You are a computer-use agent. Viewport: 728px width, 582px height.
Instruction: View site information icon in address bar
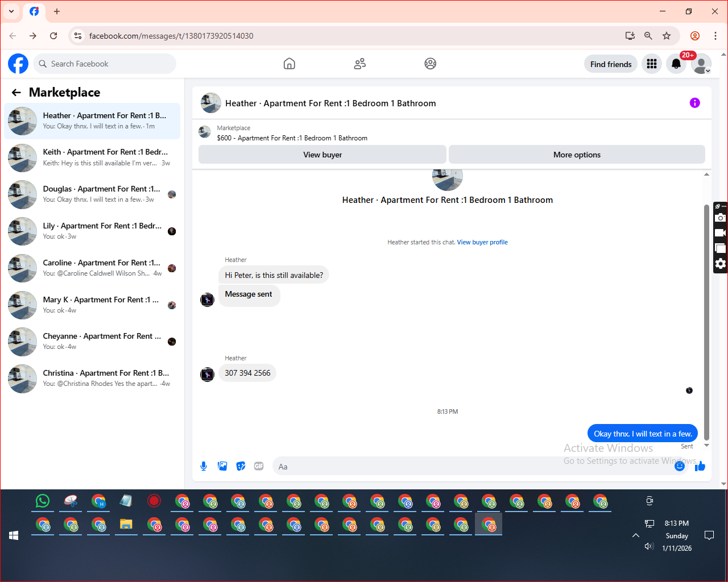[78, 36]
